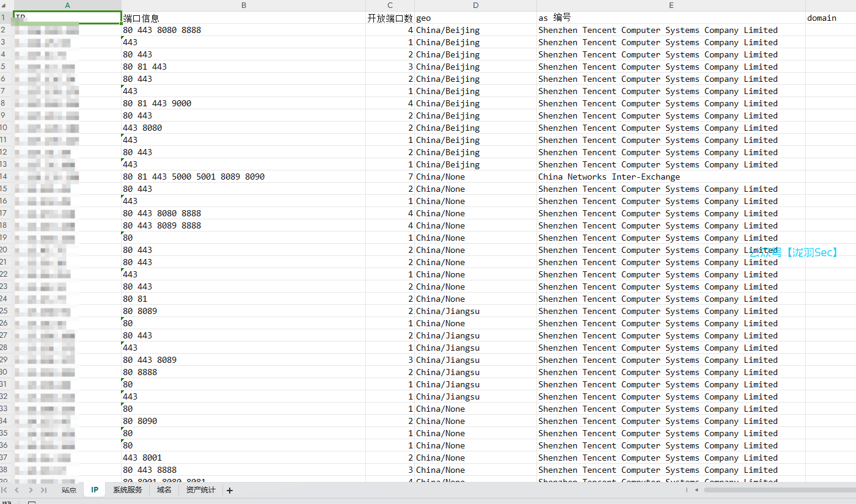Image resolution: width=856 pixels, height=504 pixels.
Task: Select the IP sheet tab
Action: pyautogui.click(x=95, y=490)
